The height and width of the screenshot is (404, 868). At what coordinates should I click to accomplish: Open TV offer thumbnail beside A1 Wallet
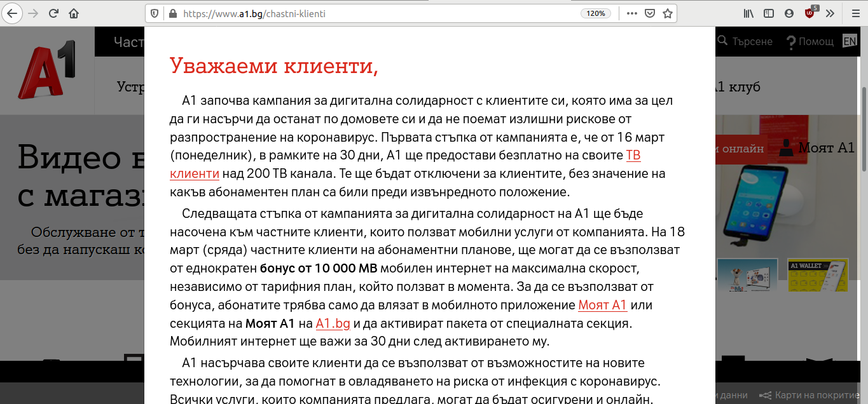[747, 275]
